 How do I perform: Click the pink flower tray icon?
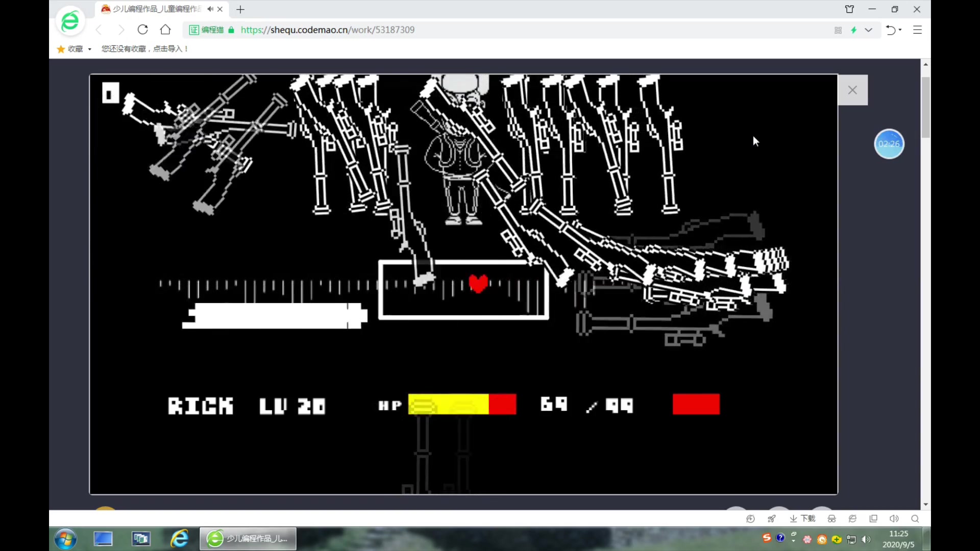807,539
